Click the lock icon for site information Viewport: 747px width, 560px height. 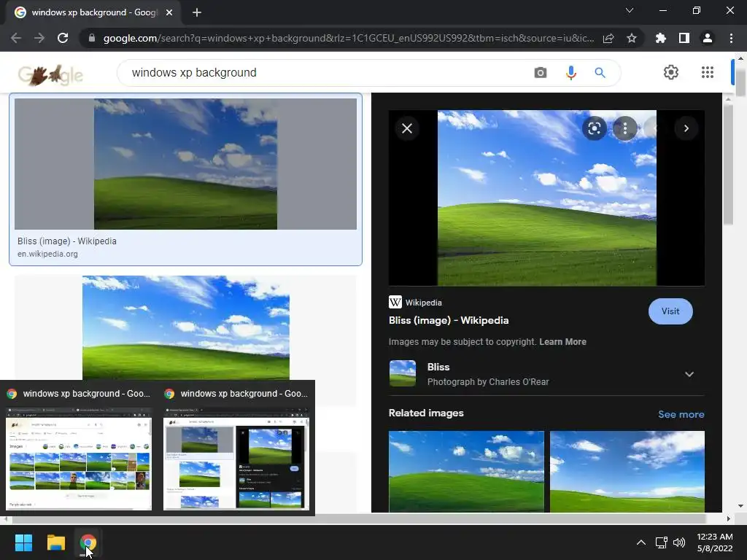click(x=92, y=38)
